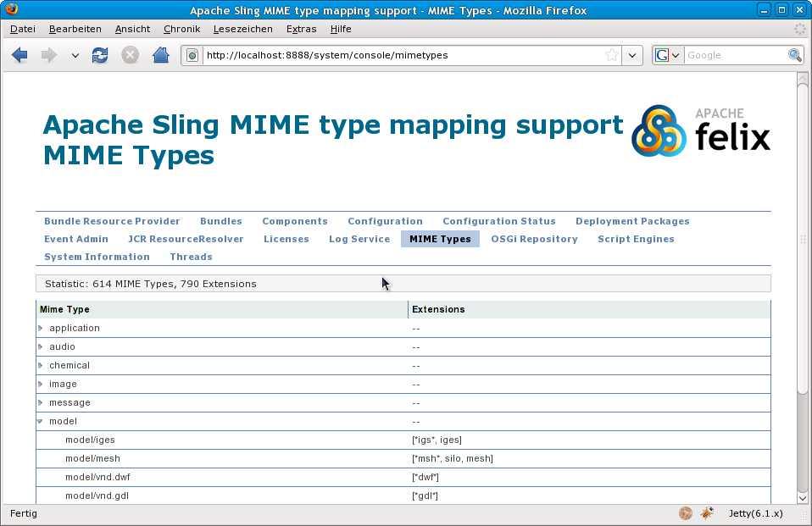812x526 pixels.
Task: Click the page scrollbar down arrow
Action: click(x=803, y=498)
